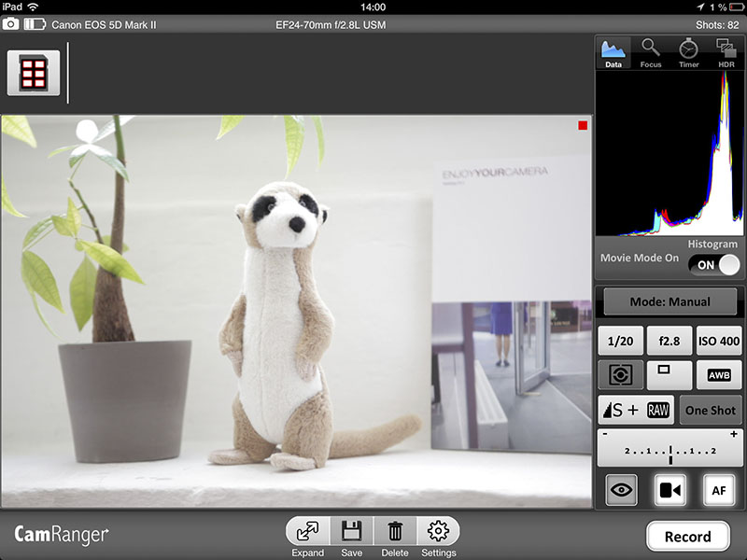Adjust the exposure compensation scale
Screen dimensions: 747x560
point(669,449)
